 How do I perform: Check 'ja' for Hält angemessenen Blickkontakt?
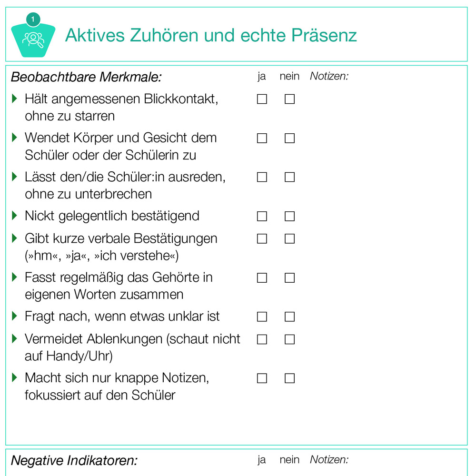(x=262, y=99)
